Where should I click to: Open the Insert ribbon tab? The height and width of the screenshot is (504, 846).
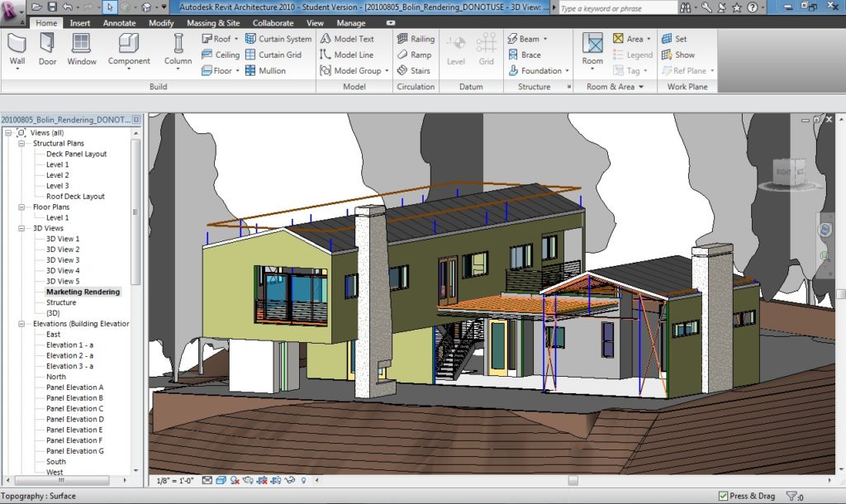point(80,23)
